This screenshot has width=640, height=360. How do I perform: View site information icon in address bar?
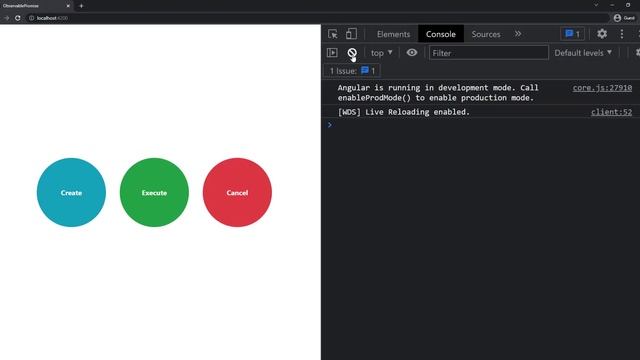click(31, 18)
